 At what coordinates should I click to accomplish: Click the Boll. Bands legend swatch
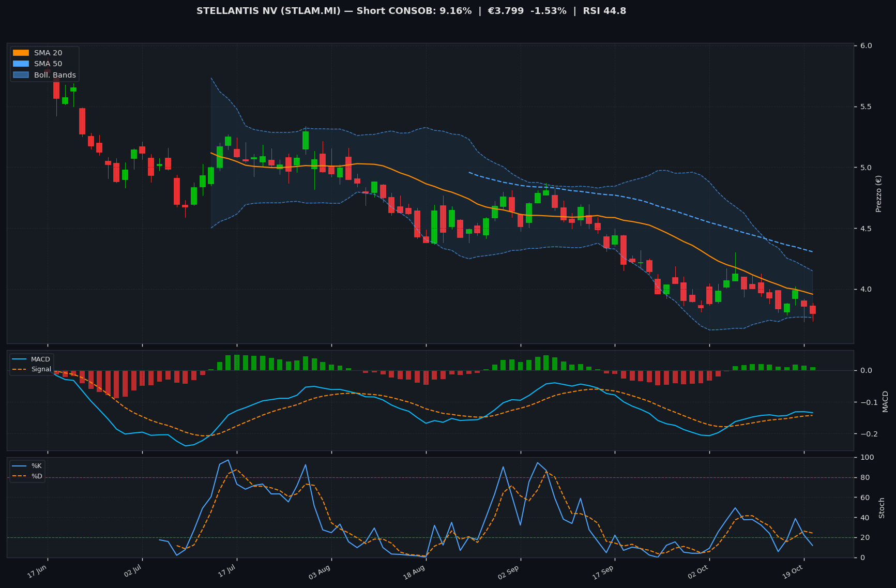click(21, 75)
